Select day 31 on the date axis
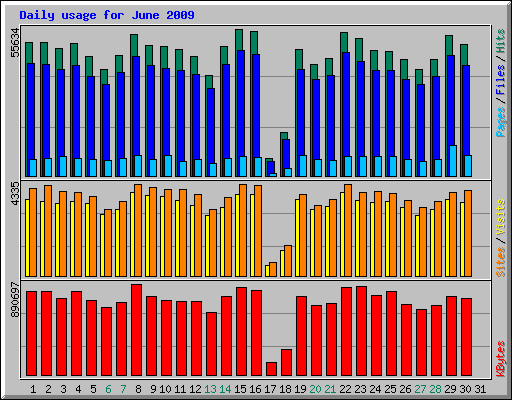Image resolution: width=512 pixels, height=400 pixels. 480,389
